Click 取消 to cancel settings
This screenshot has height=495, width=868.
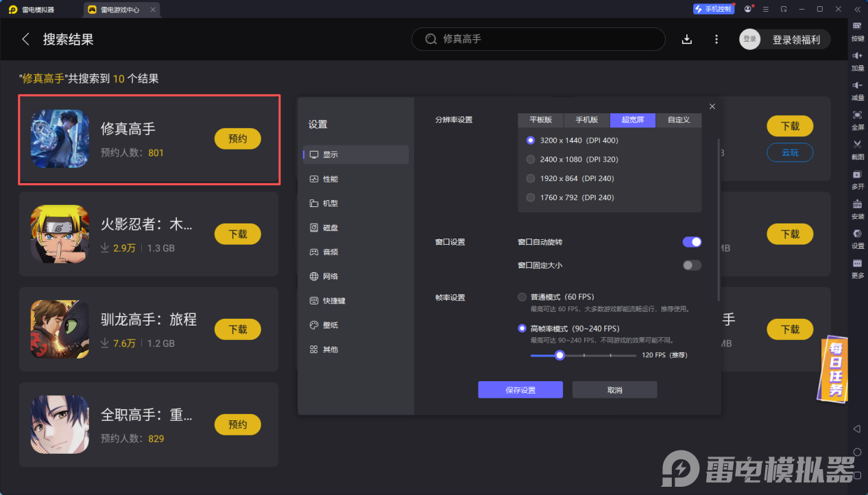[615, 390]
